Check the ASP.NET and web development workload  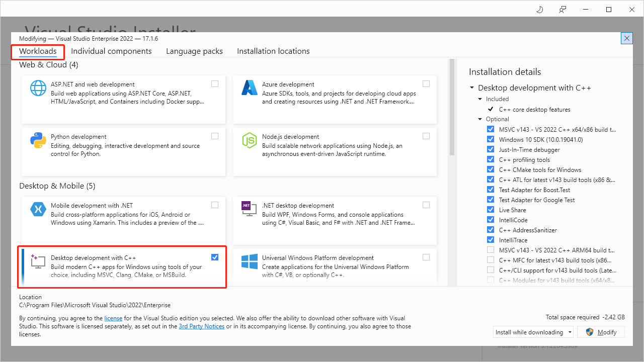tap(215, 84)
